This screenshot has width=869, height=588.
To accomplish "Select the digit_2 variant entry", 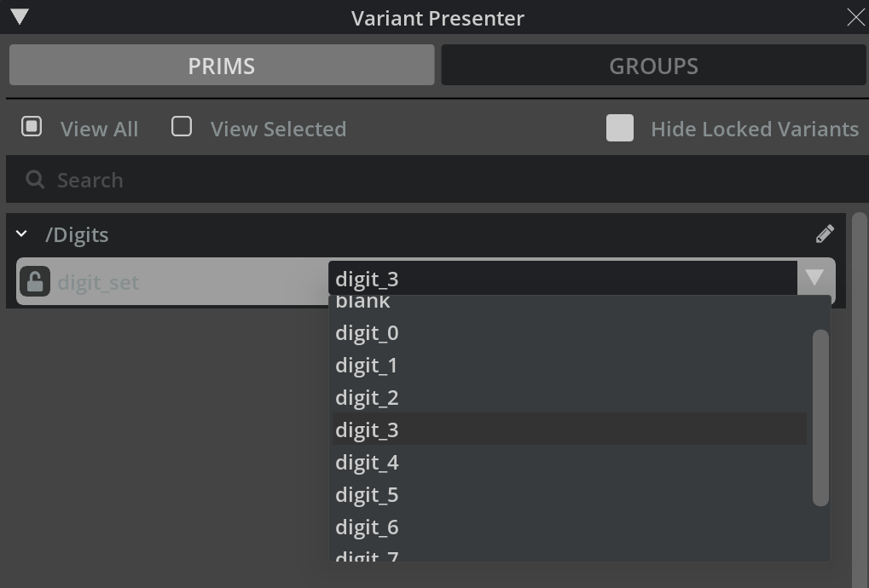I will point(367,398).
